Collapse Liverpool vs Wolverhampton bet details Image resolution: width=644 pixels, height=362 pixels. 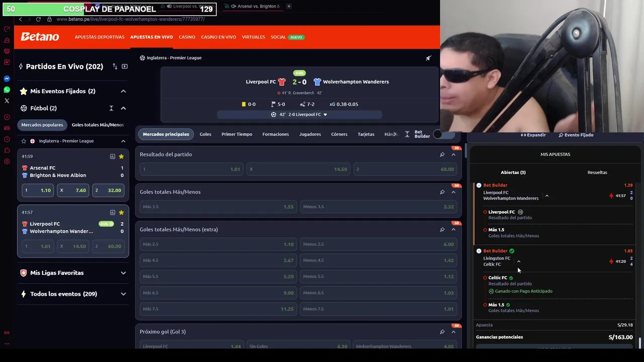[x=547, y=196]
